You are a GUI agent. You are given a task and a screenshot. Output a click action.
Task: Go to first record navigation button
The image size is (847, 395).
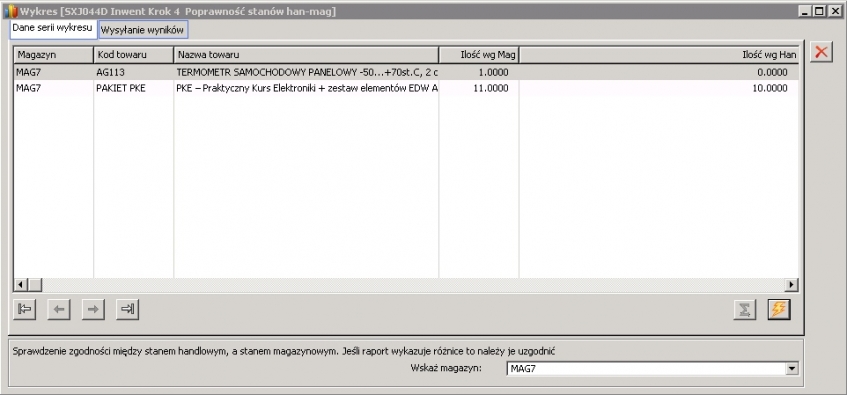click(25, 309)
